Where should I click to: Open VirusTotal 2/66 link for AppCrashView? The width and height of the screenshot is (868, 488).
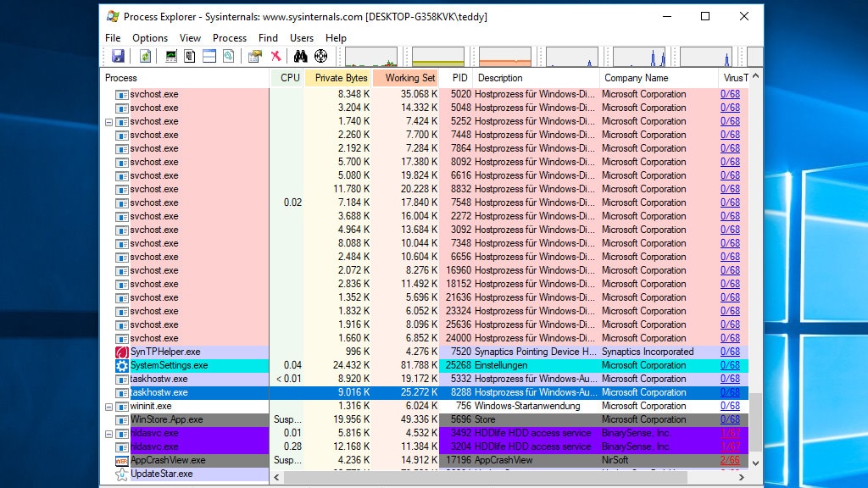730,460
